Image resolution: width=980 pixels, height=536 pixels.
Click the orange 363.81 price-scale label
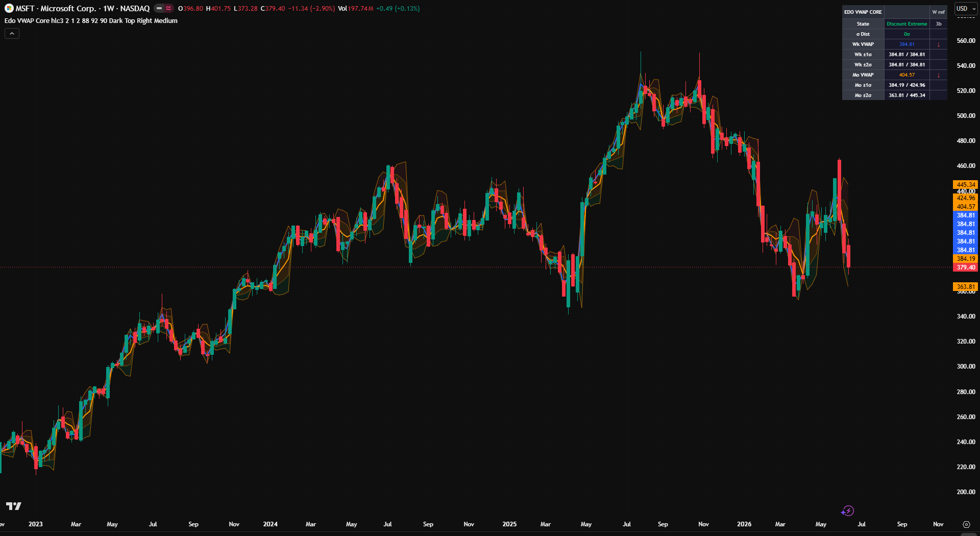pos(966,287)
